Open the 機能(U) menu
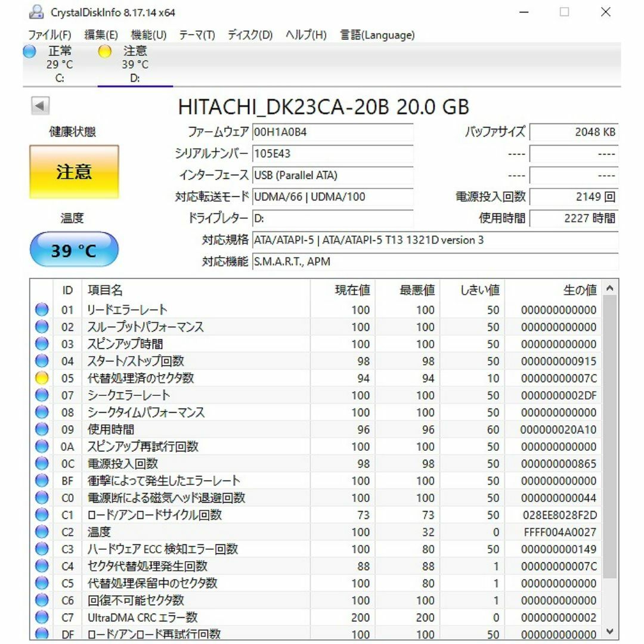This screenshot has height=644, width=644. pos(148,35)
